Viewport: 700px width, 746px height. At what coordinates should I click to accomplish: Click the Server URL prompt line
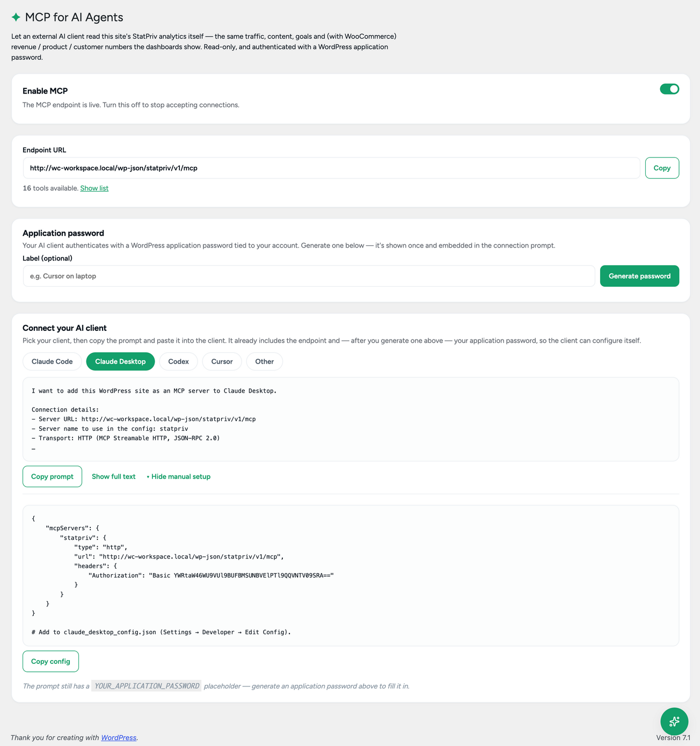tap(144, 419)
